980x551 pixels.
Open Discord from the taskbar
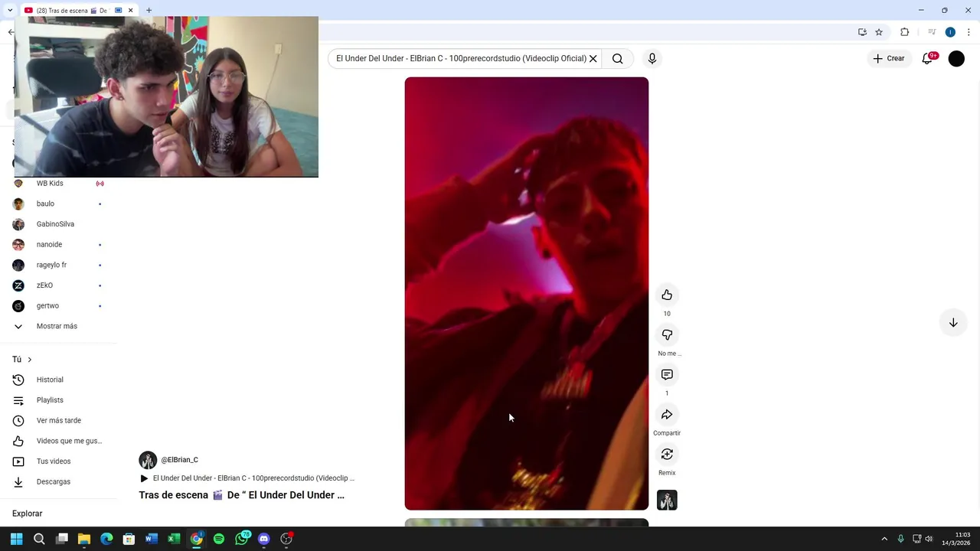[x=264, y=539]
